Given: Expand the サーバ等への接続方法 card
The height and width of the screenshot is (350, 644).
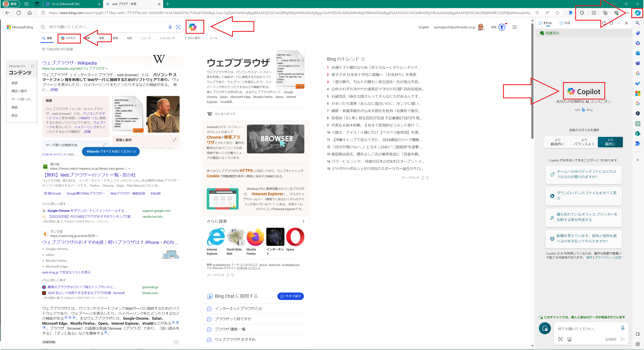Looking at the screenshot, I should click(104, 145).
